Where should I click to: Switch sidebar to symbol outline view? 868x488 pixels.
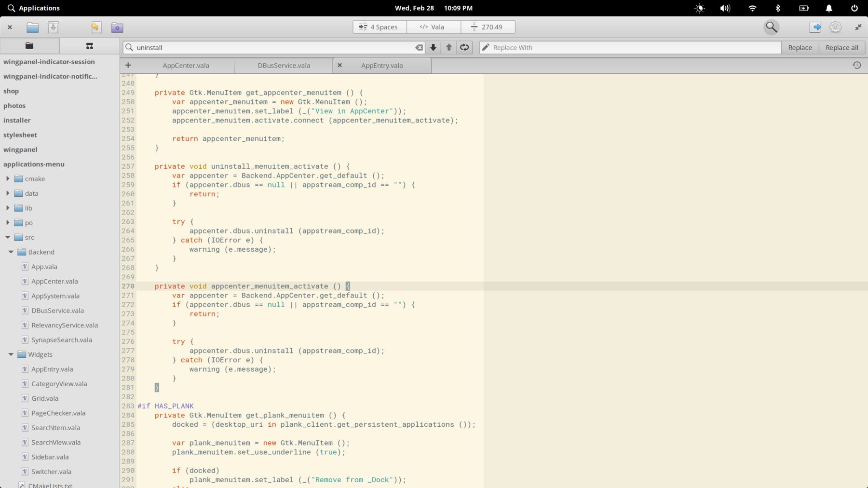point(89,46)
